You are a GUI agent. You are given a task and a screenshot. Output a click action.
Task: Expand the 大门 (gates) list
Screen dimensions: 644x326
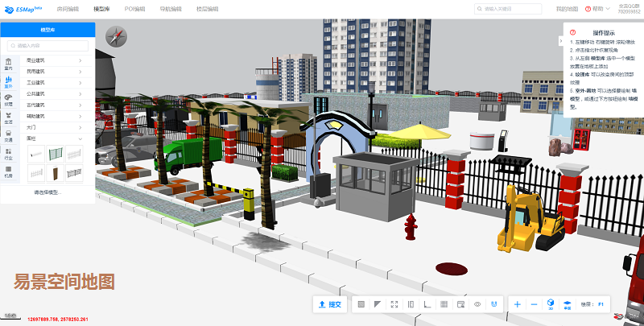[x=54, y=127]
